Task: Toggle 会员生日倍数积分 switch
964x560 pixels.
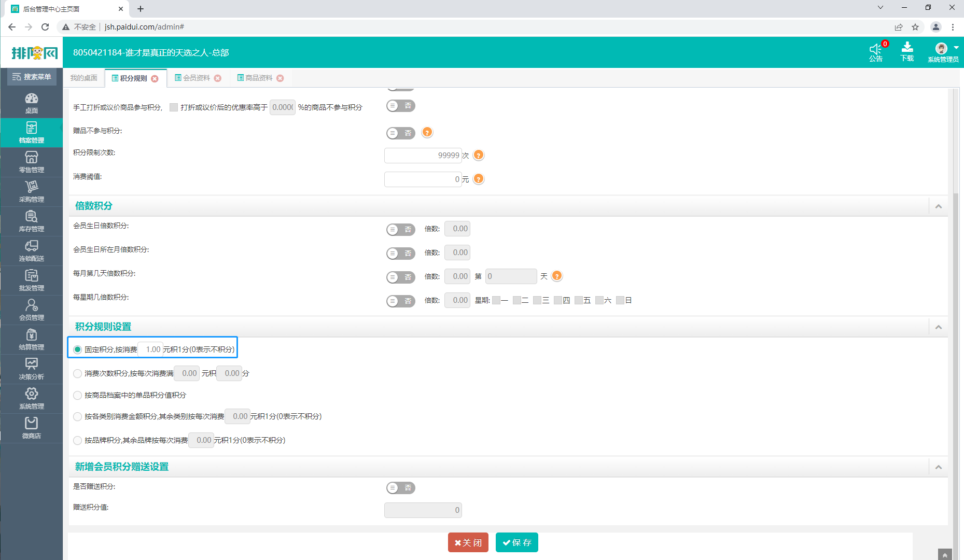Action: 401,229
